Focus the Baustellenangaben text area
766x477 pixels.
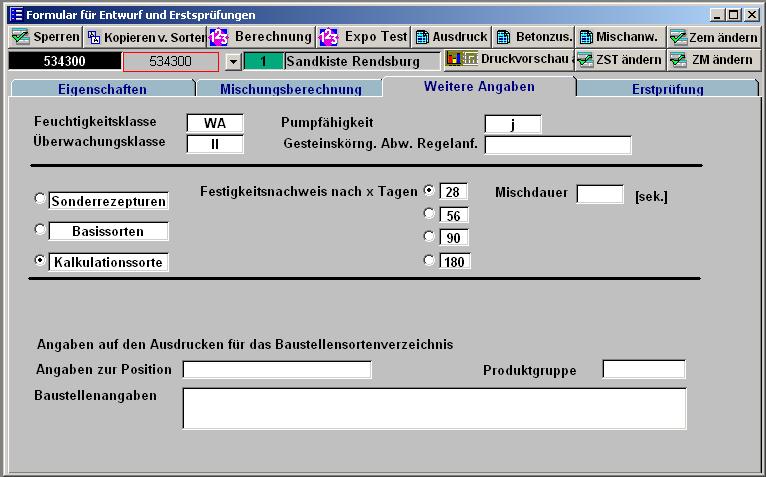click(434, 408)
